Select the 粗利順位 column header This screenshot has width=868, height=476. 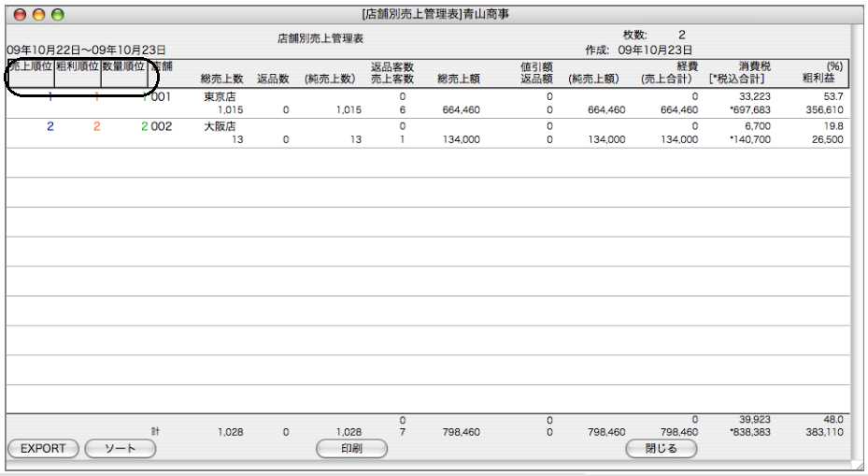(x=78, y=66)
